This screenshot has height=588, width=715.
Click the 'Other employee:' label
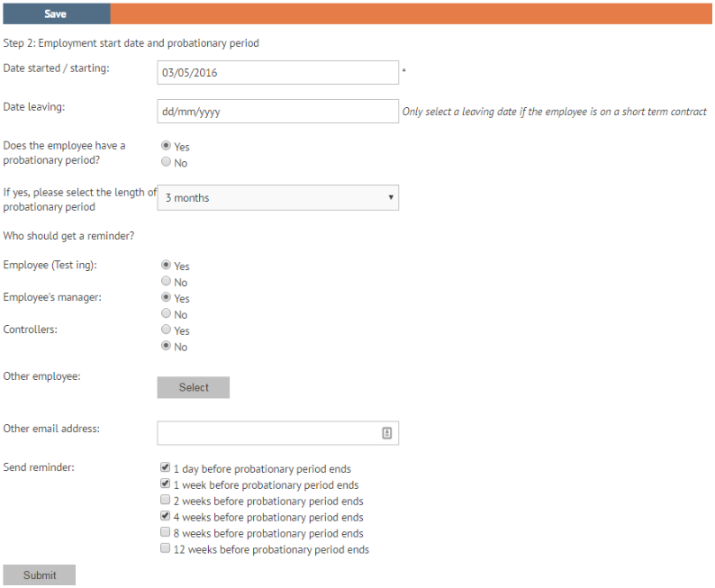coord(42,376)
